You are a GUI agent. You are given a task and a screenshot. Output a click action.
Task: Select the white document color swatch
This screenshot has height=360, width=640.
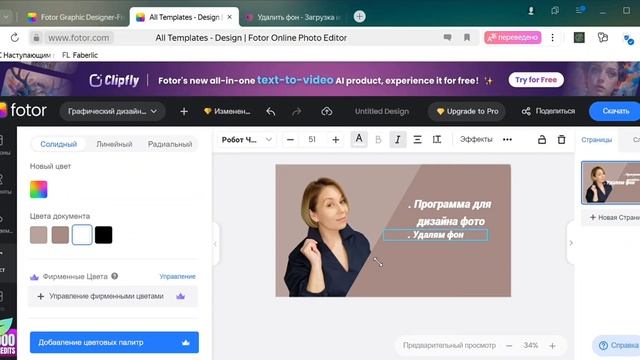(x=82, y=235)
